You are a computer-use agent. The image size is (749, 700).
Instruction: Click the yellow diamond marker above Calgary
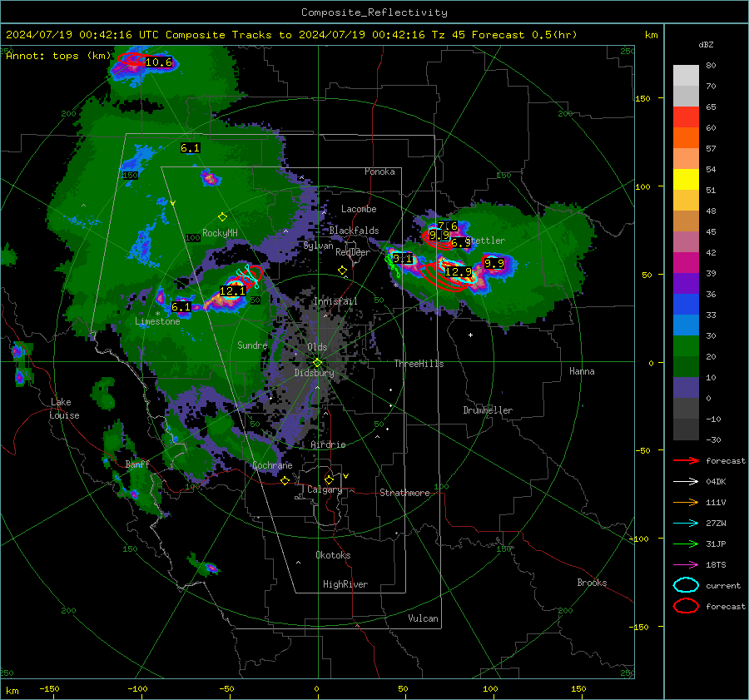329,479
